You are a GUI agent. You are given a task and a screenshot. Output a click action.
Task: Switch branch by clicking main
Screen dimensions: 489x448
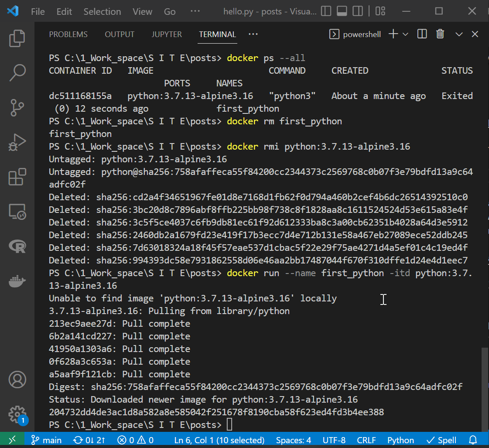coord(46,440)
